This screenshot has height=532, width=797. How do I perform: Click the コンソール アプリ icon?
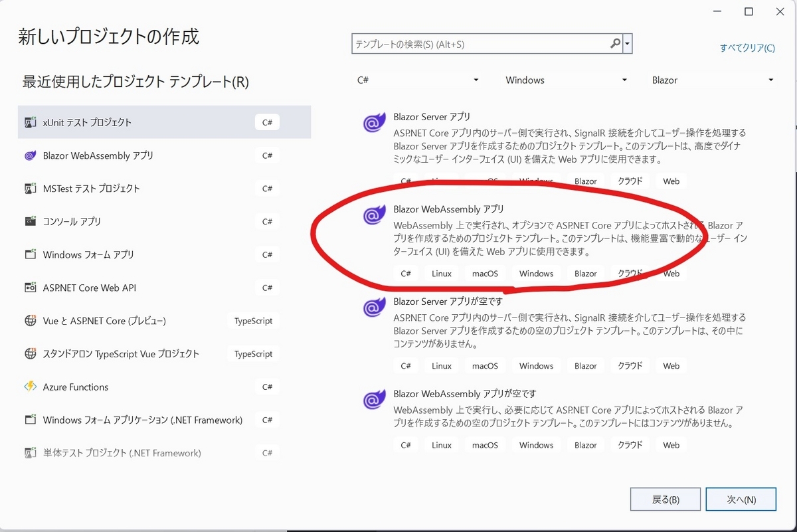pos(30,221)
